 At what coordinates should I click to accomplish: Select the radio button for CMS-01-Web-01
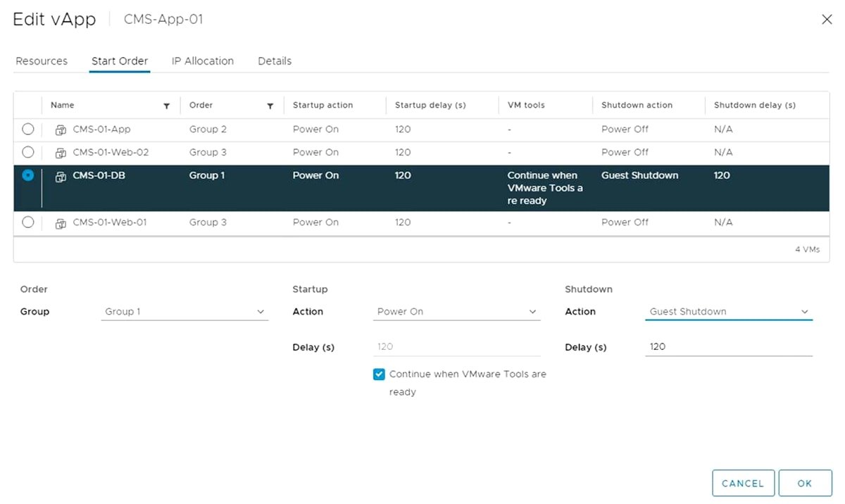pyautogui.click(x=27, y=222)
